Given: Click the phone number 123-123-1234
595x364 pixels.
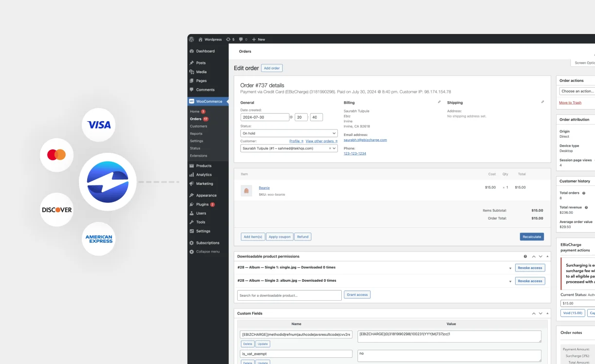Looking at the screenshot, I should 355,153.
